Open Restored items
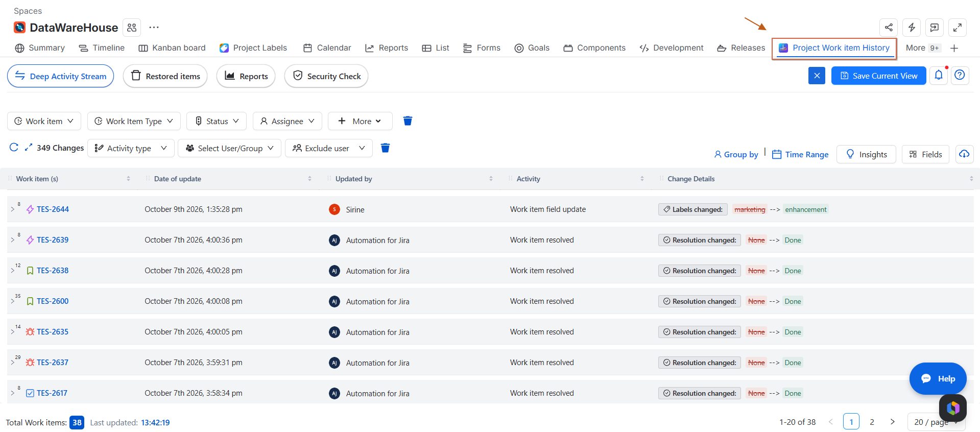Image resolution: width=980 pixels, height=432 pixels. (165, 76)
